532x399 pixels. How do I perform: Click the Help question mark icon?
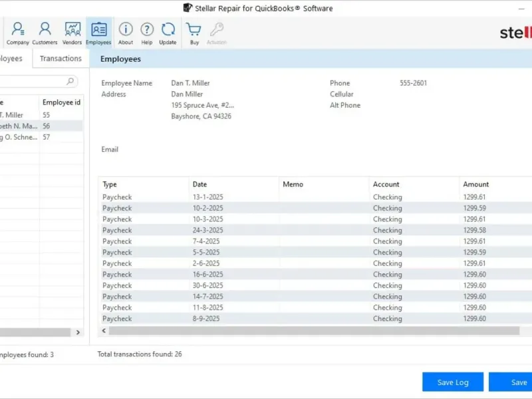tap(147, 33)
